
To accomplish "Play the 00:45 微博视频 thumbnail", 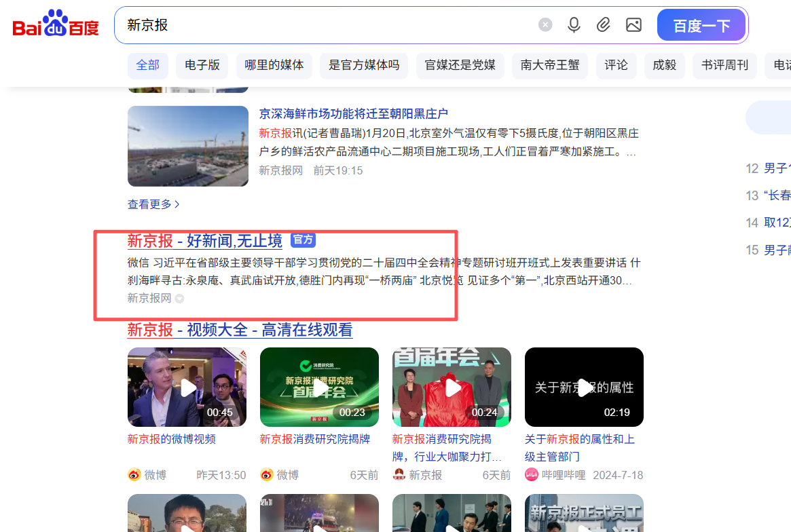I will 187,387.
